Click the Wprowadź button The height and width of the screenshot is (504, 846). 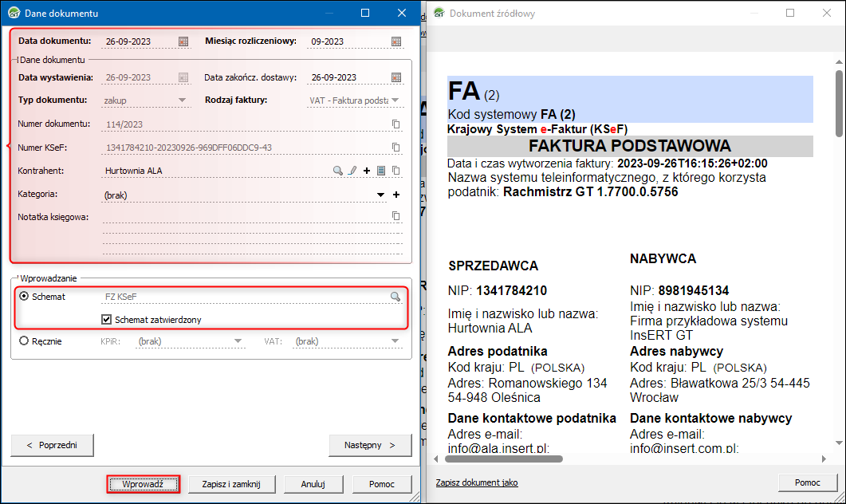143,484
